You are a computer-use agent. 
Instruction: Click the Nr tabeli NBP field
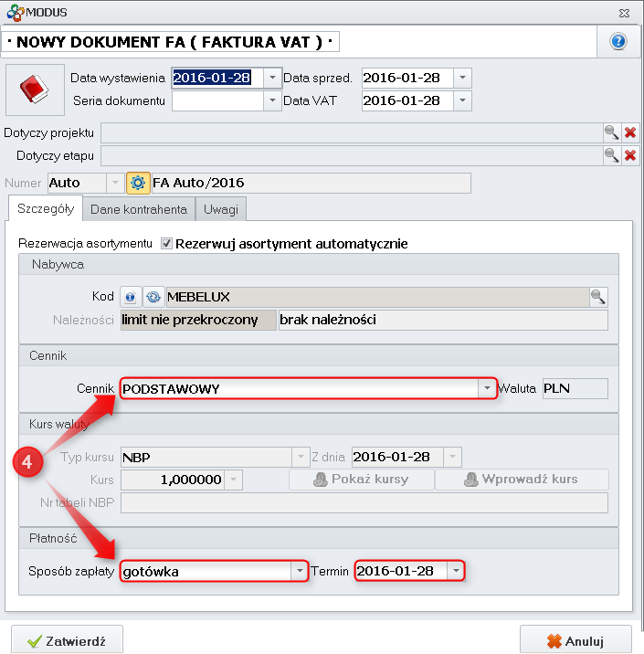[364, 502]
